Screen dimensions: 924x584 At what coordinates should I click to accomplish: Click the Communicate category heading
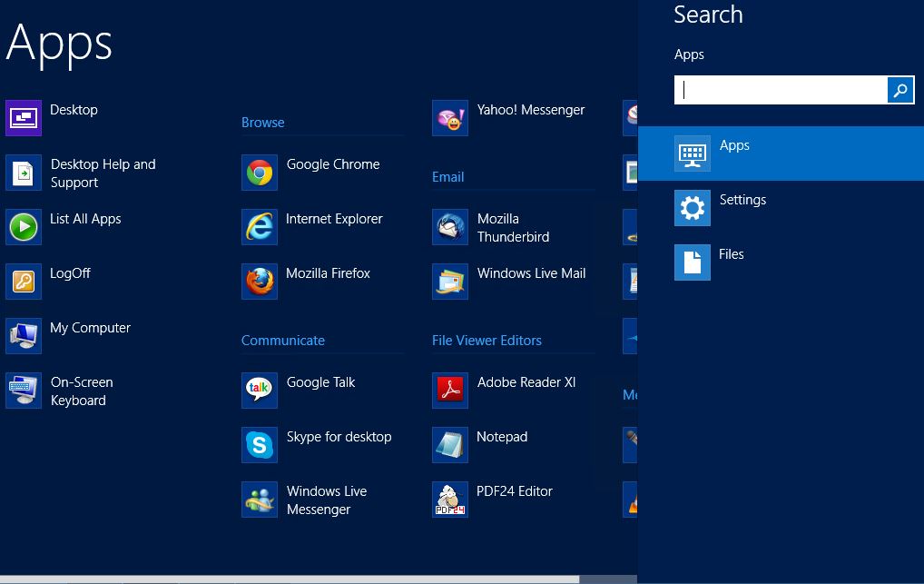click(x=283, y=341)
